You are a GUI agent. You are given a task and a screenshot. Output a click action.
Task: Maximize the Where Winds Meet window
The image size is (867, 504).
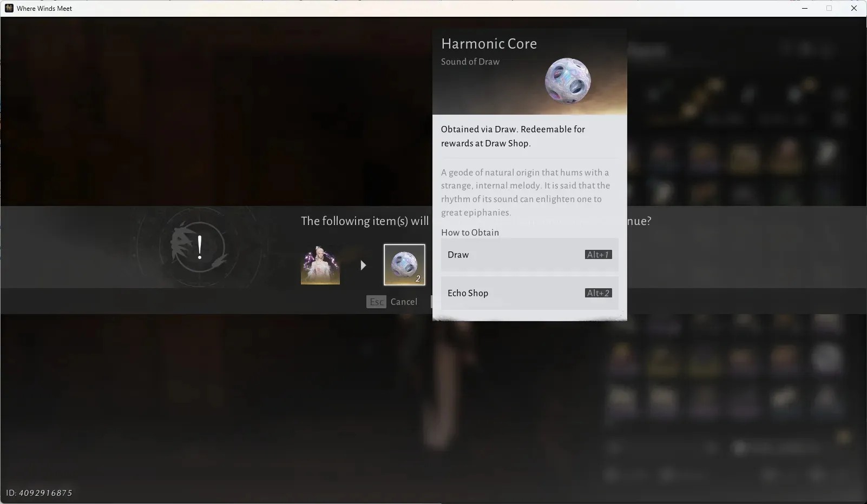click(829, 8)
